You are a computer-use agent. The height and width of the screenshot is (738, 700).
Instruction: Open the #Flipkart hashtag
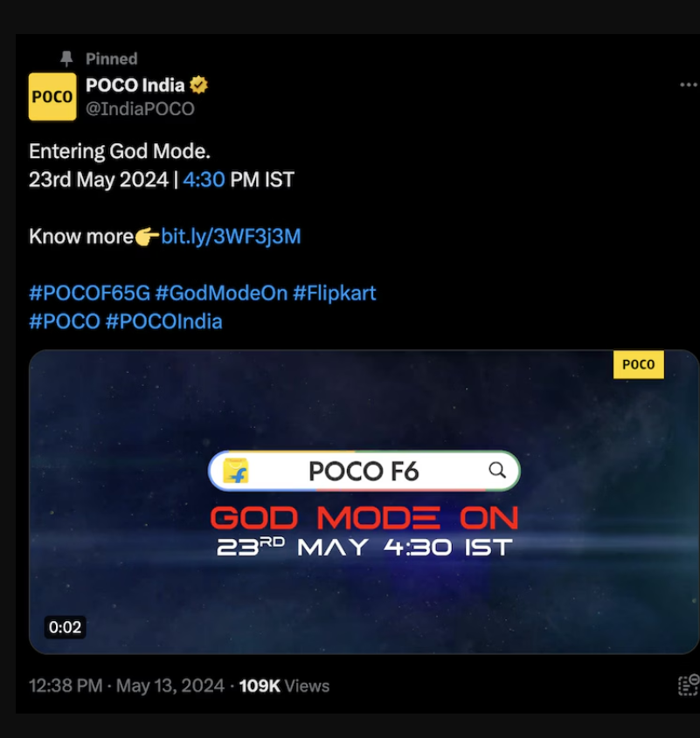(335, 293)
